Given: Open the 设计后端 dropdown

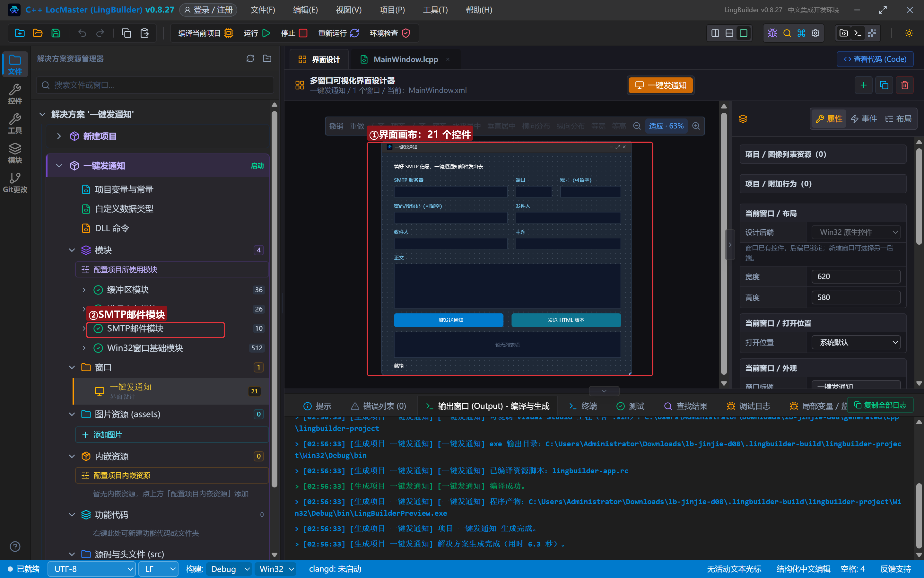Looking at the screenshot, I should tap(856, 232).
